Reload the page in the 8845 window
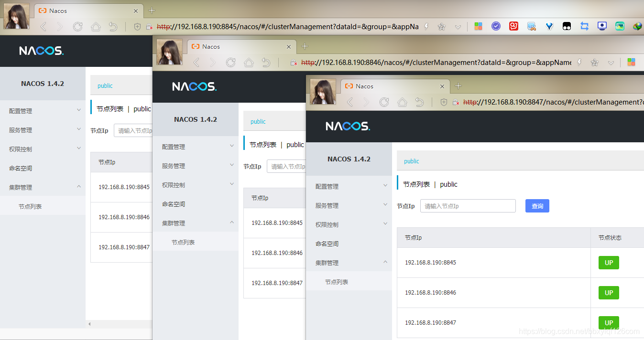This screenshot has width=644, height=340. click(x=77, y=27)
